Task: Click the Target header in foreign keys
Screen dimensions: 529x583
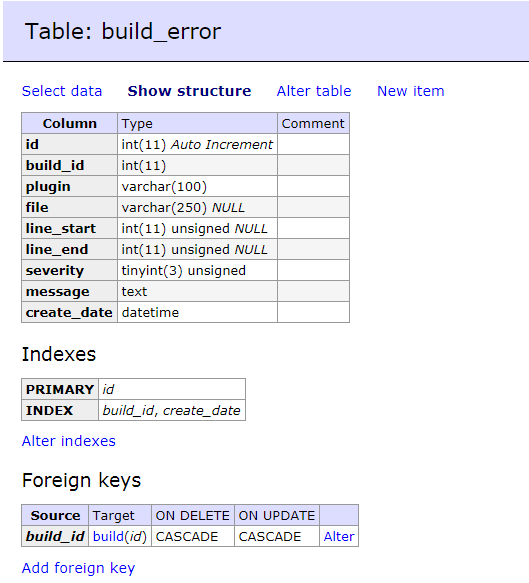Action: click(x=120, y=515)
